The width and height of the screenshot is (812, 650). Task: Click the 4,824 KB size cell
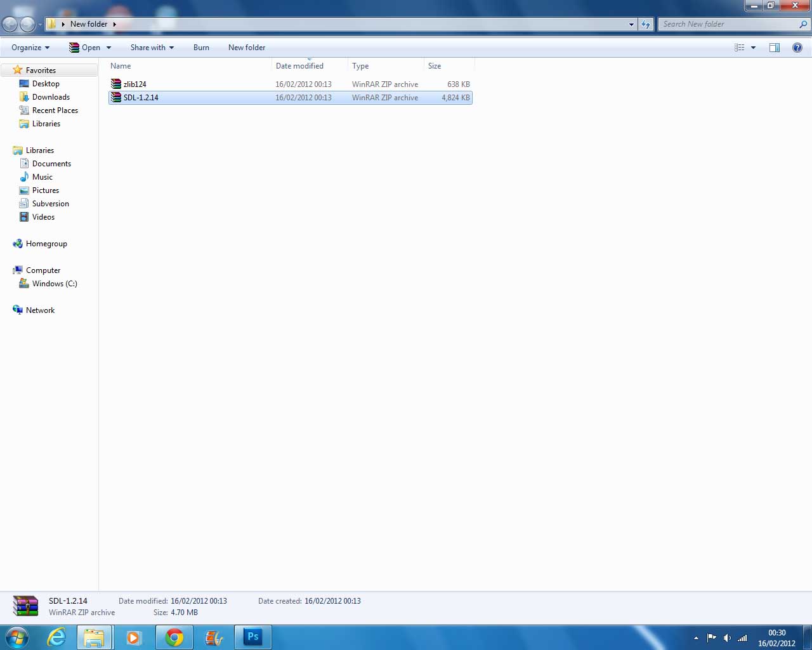(455, 98)
